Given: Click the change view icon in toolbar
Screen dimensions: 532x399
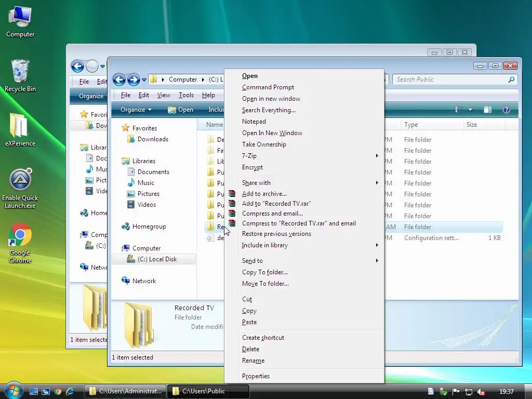Looking at the screenshot, I should [x=457, y=110].
